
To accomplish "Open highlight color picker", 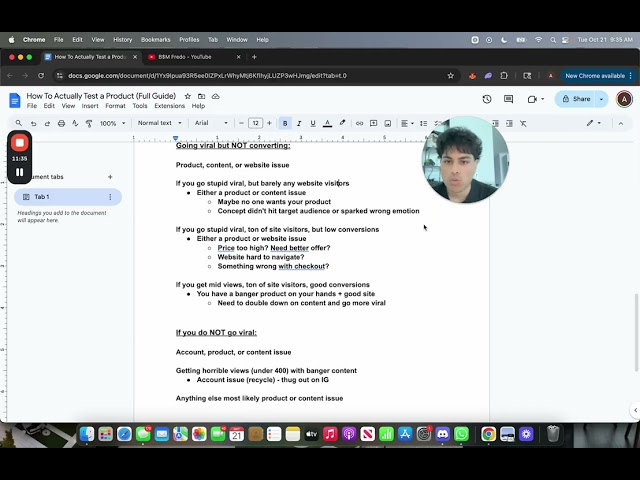I will pos(342,123).
